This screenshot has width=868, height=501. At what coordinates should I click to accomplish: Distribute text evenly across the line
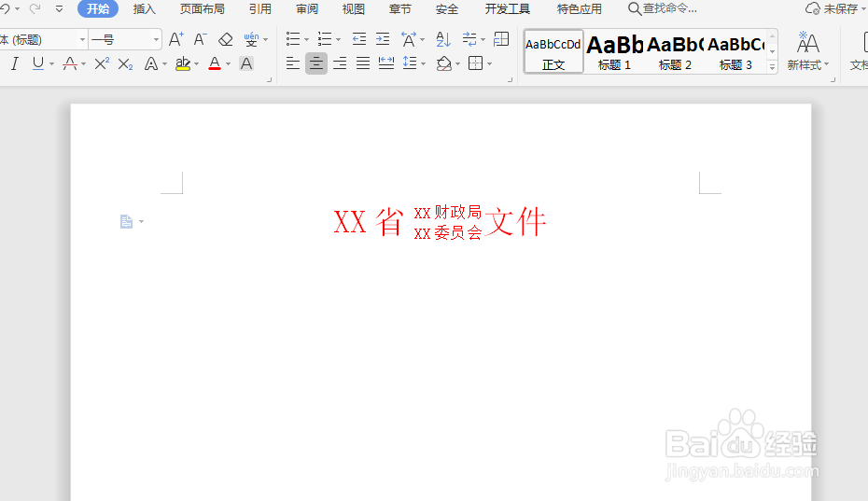pyautogui.click(x=385, y=63)
